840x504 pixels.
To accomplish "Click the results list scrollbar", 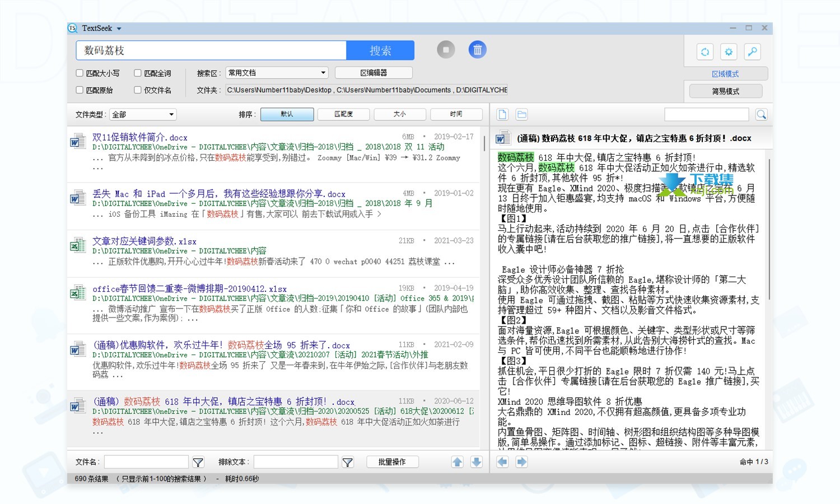I will [x=484, y=143].
